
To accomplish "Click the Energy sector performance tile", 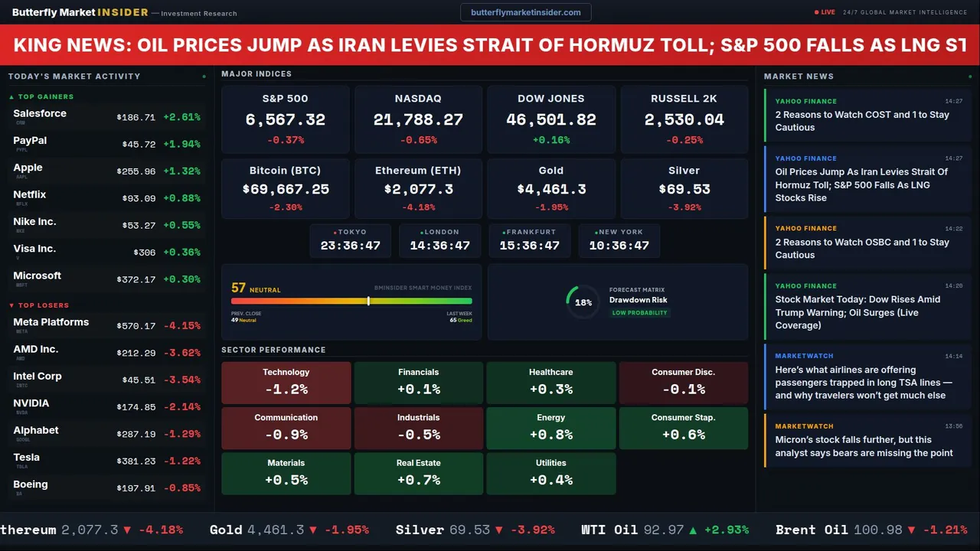I will click(550, 428).
